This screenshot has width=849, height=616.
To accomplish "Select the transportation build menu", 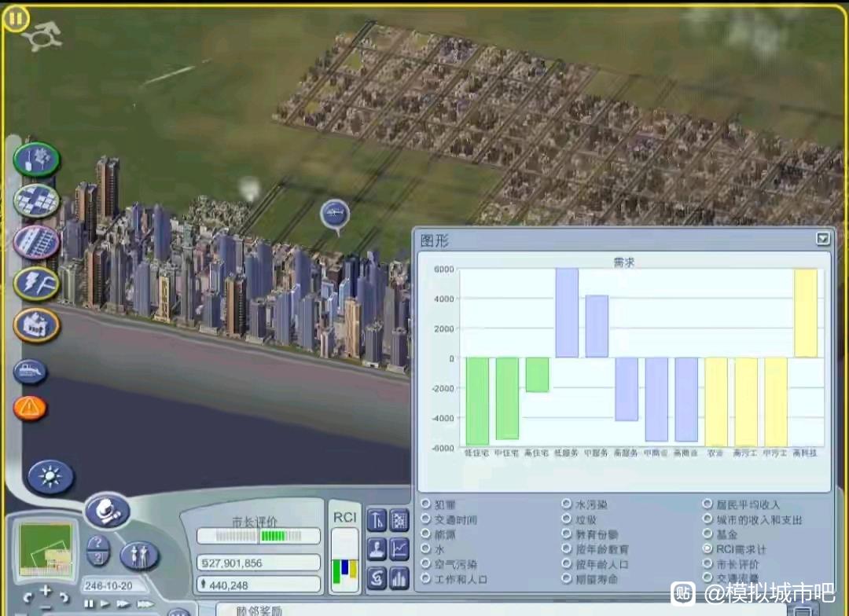I will coord(36,241).
